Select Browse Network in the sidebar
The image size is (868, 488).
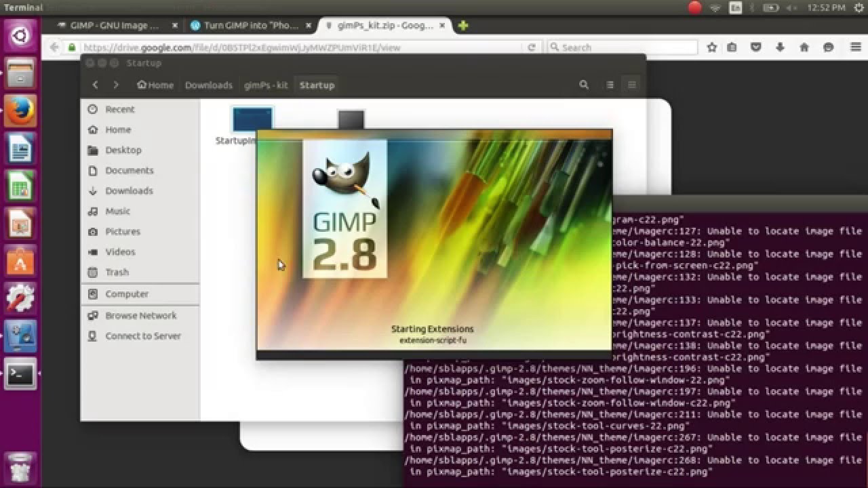tap(140, 315)
